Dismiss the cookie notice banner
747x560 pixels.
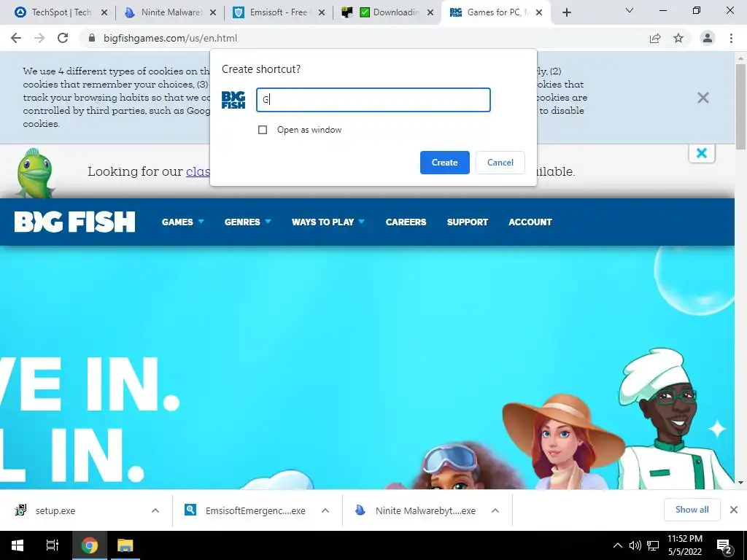703,98
